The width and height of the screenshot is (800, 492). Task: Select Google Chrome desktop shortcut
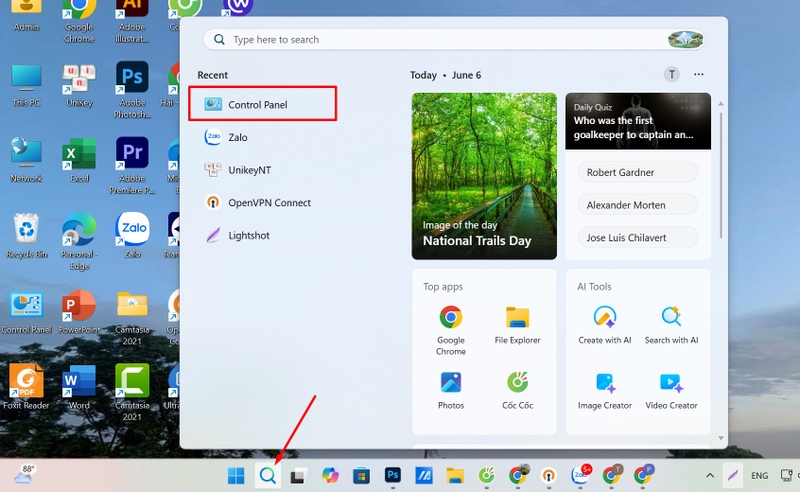(x=79, y=21)
